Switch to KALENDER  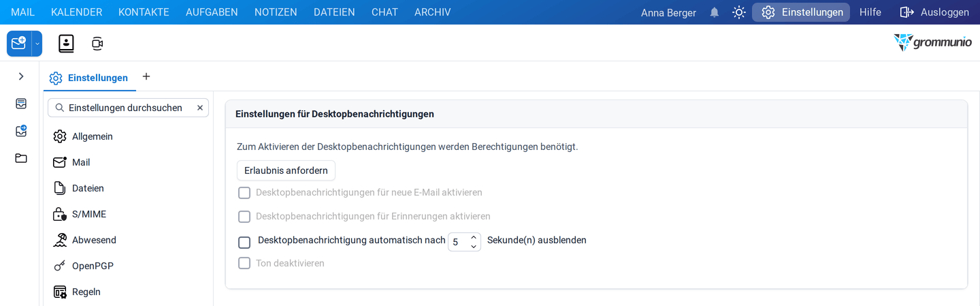tap(76, 12)
